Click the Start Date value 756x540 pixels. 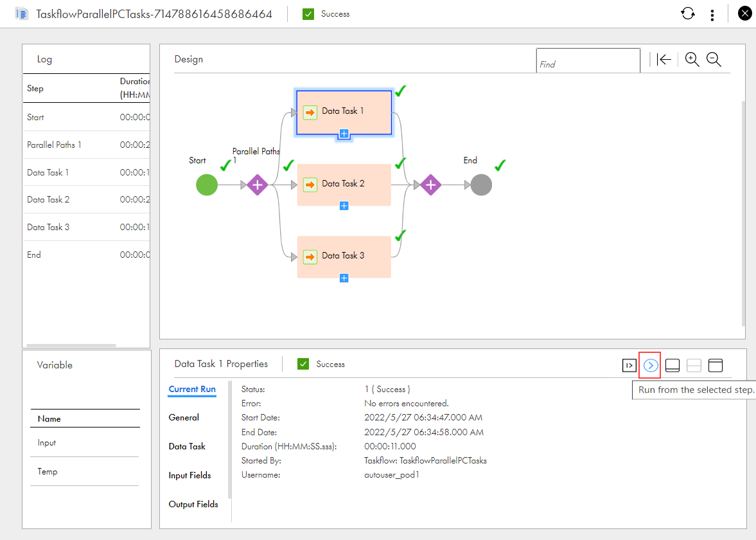423,417
